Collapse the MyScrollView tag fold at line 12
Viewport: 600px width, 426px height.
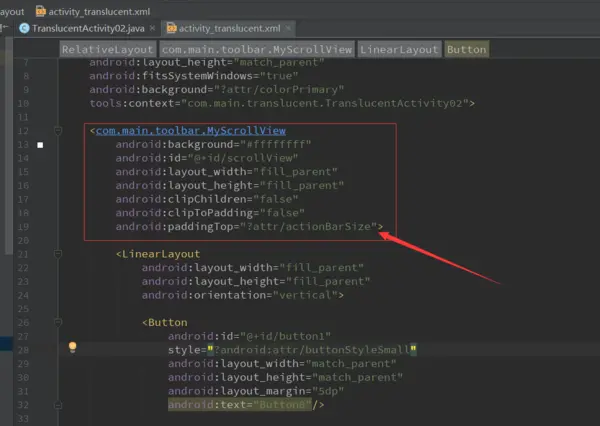(58, 131)
